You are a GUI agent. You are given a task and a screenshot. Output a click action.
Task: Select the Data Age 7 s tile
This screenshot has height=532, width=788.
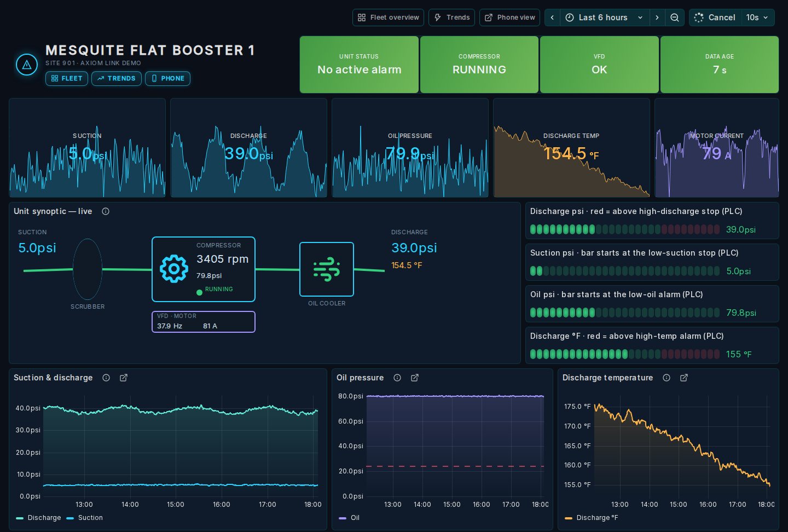[x=720, y=65]
